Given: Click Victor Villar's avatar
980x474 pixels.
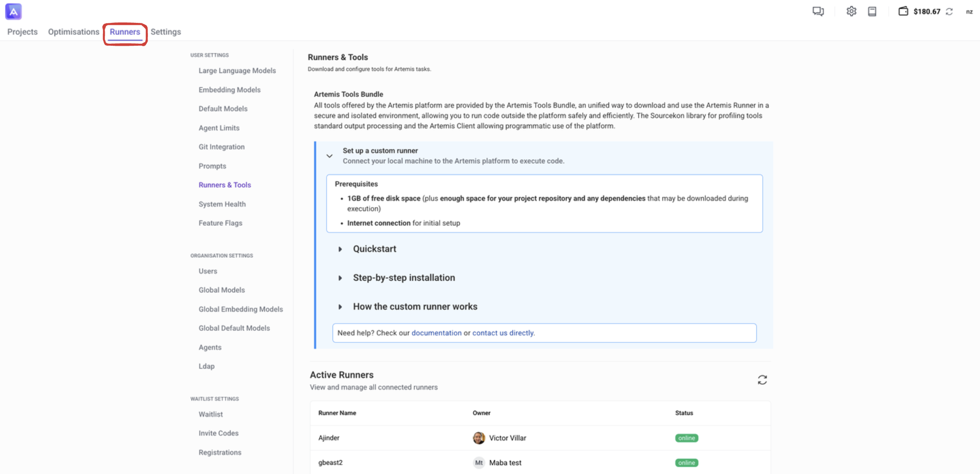Looking at the screenshot, I should coord(479,438).
